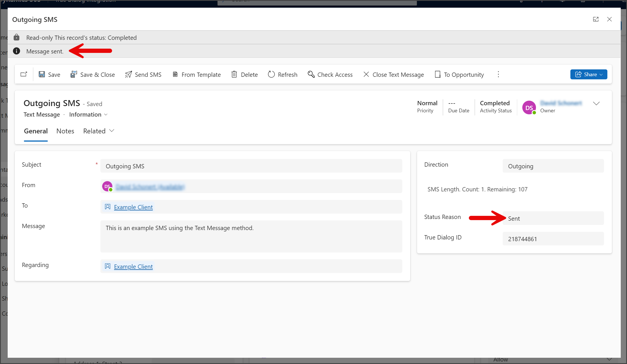This screenshot has width=627, height=364.
Task: Open Example Client link in Regarding field
Action: pyautogui.click(x=133, y=267)
